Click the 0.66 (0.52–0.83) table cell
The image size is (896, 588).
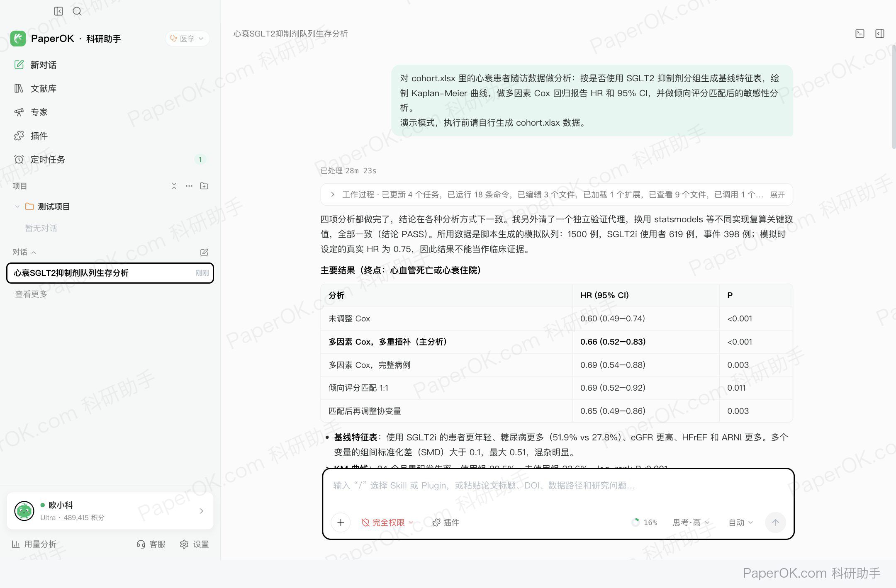click(x=645, y=342)
